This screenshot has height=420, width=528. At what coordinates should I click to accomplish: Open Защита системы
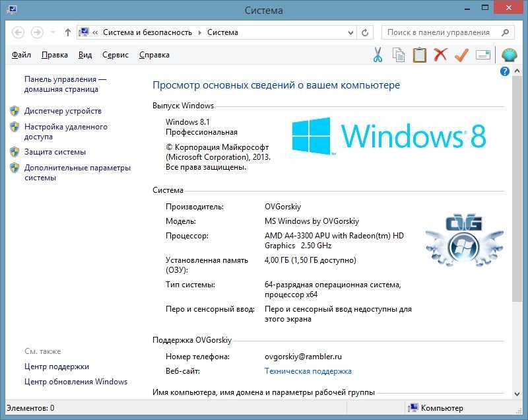pos(55,152)
